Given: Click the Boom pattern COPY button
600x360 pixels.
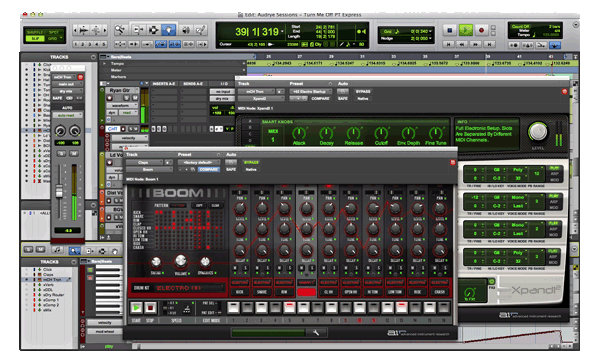Looking at the screenshot, I should [x=199, y=205].
